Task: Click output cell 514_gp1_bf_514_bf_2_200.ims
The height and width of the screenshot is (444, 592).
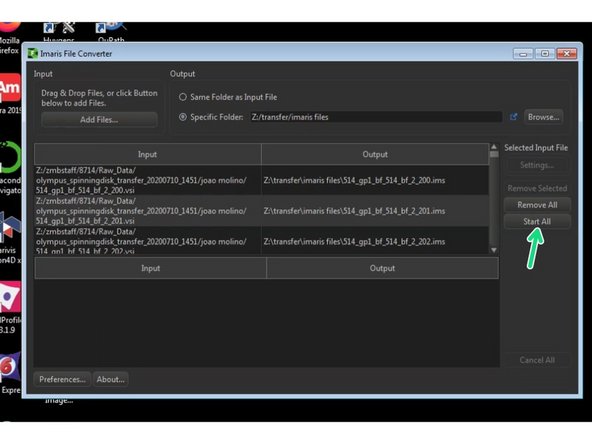Action: [375, 180]
